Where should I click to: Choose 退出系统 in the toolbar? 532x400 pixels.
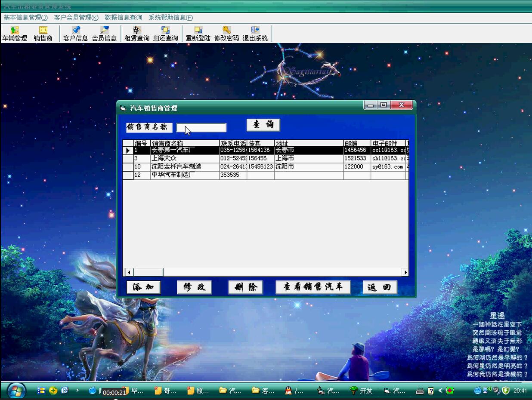[255, 34]
